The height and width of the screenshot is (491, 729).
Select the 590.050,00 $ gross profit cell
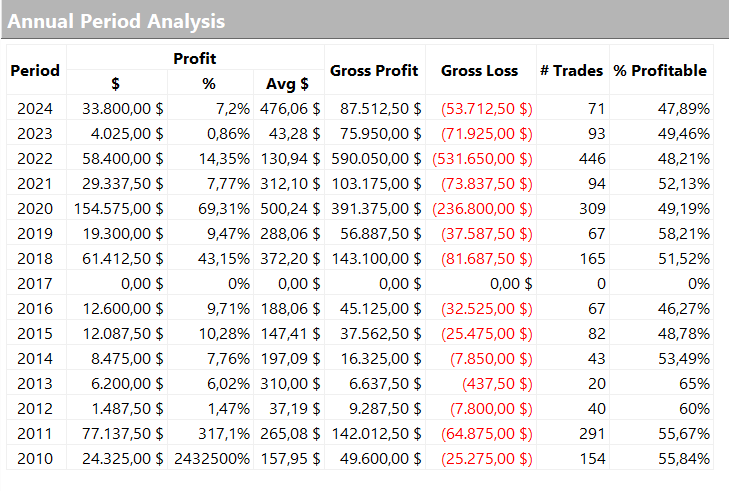(x=374, y=159)
